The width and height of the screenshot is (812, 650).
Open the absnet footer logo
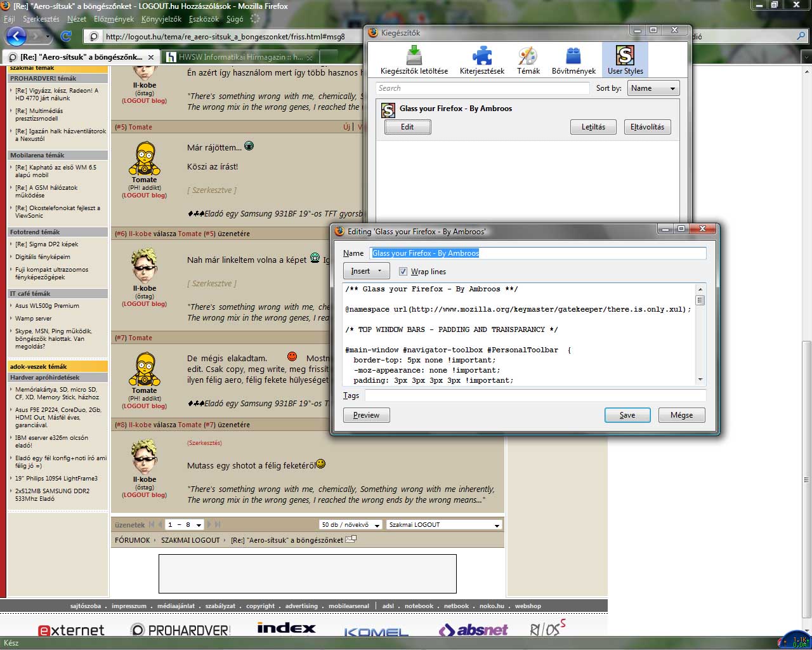tap(473, 630)
